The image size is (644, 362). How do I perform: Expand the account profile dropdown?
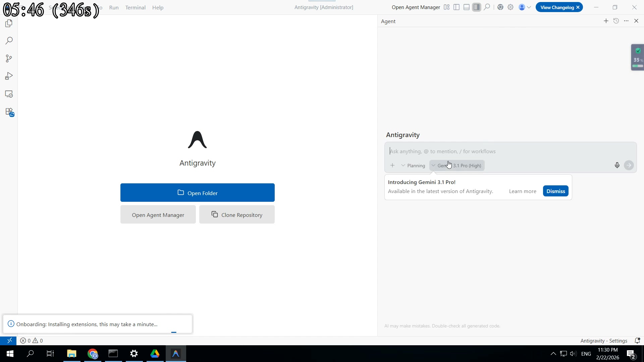pyautogui.click(x=525, y=7)
